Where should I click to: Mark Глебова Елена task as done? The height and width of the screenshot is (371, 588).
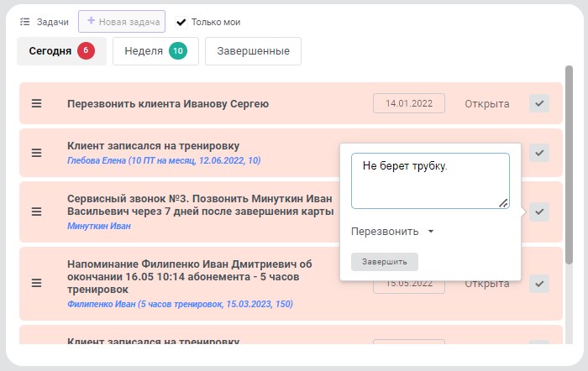tap(539, 153)
